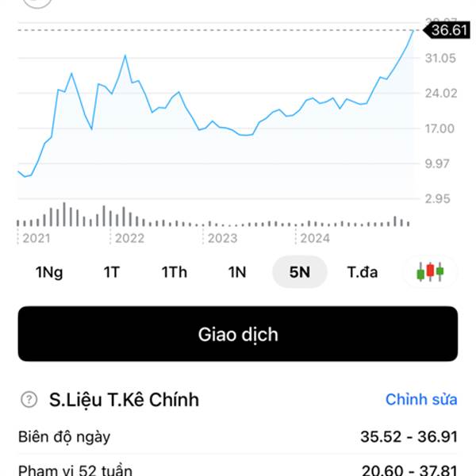Select the 2023 time axis label
Screen dimensions: 476x476
(222, 237)
